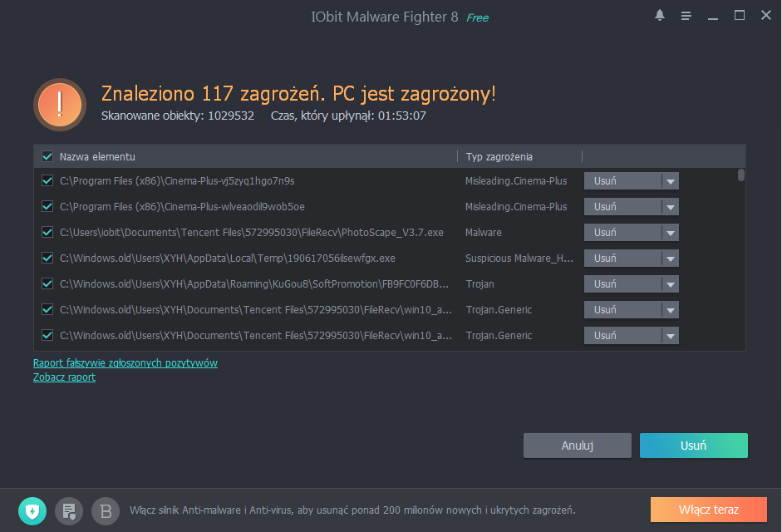Click Usuń for the KuGou8 Trojan row

pyautogui.click(x=623, y=284)
